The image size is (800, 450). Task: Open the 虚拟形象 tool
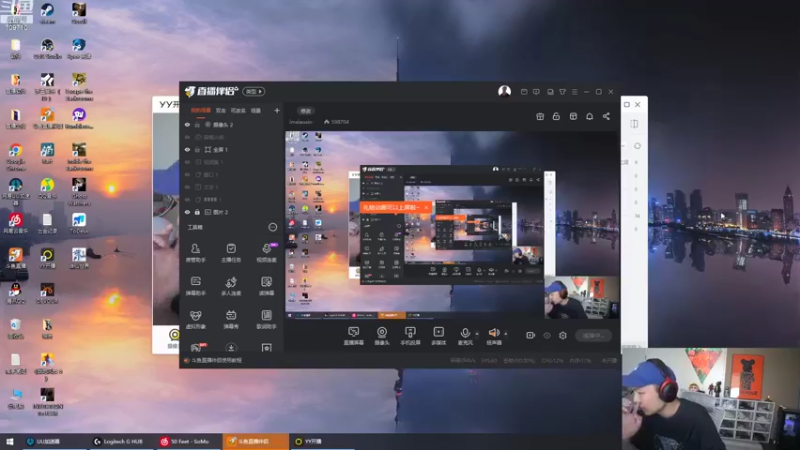195,319
